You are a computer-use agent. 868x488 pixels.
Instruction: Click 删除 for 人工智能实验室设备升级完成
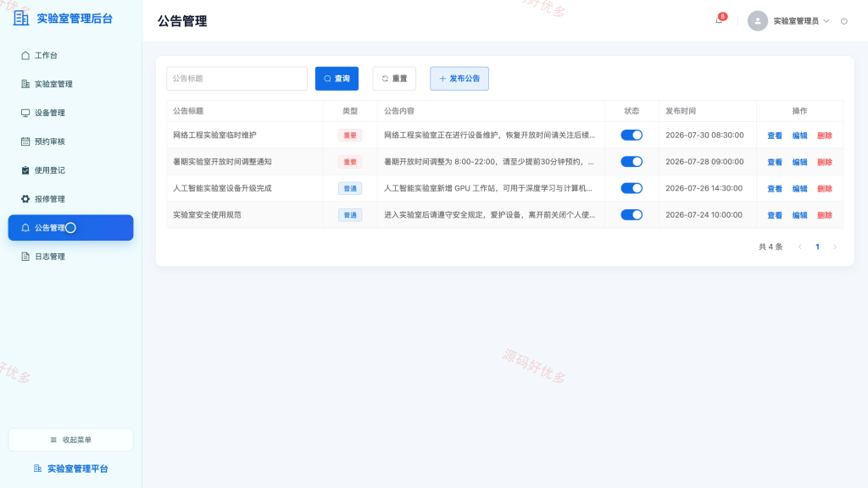(x=825, y=189)
